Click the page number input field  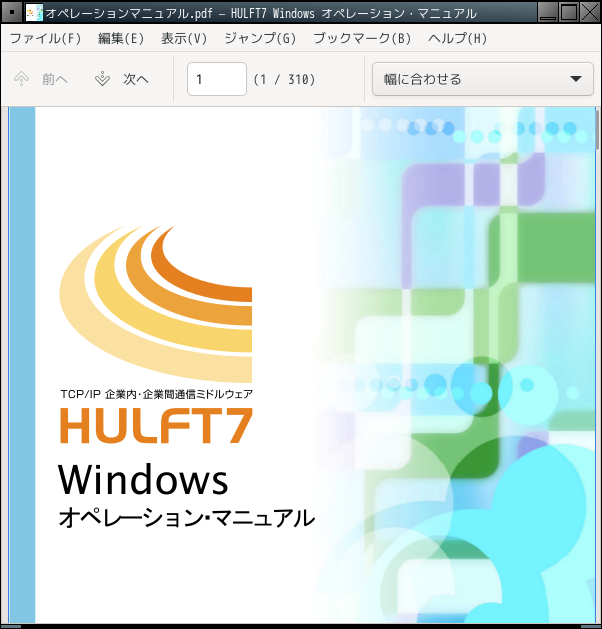point(217,79)
